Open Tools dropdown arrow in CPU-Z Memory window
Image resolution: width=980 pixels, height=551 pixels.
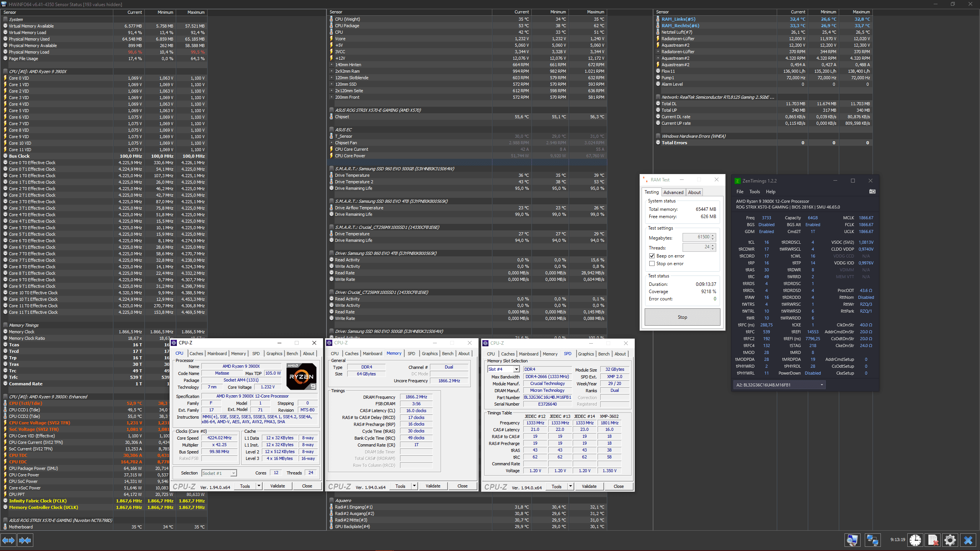point(414,486)
